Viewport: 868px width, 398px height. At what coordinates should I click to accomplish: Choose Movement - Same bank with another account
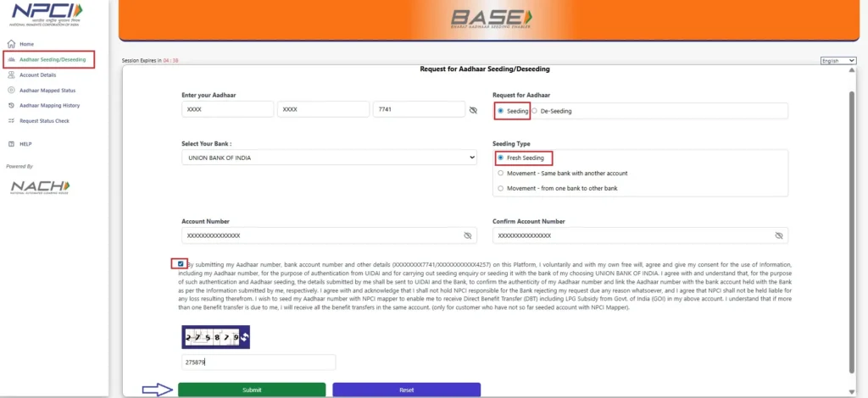[x=500, y=173]
